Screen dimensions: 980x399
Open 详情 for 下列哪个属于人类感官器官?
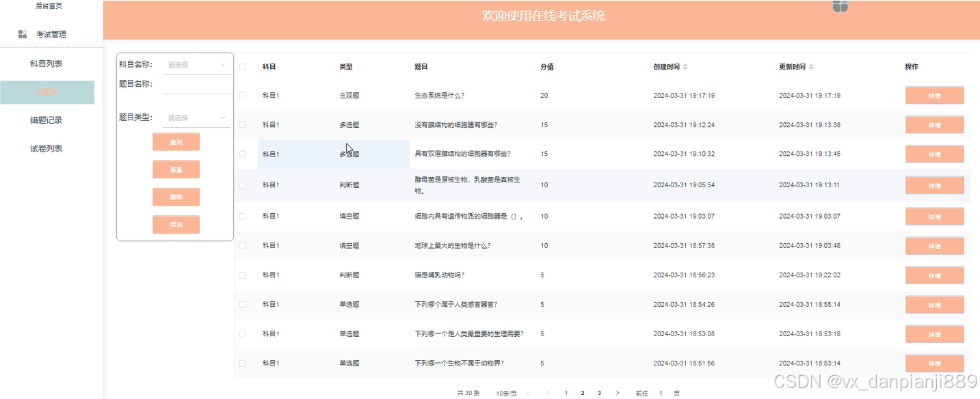(x=934, y=305)
